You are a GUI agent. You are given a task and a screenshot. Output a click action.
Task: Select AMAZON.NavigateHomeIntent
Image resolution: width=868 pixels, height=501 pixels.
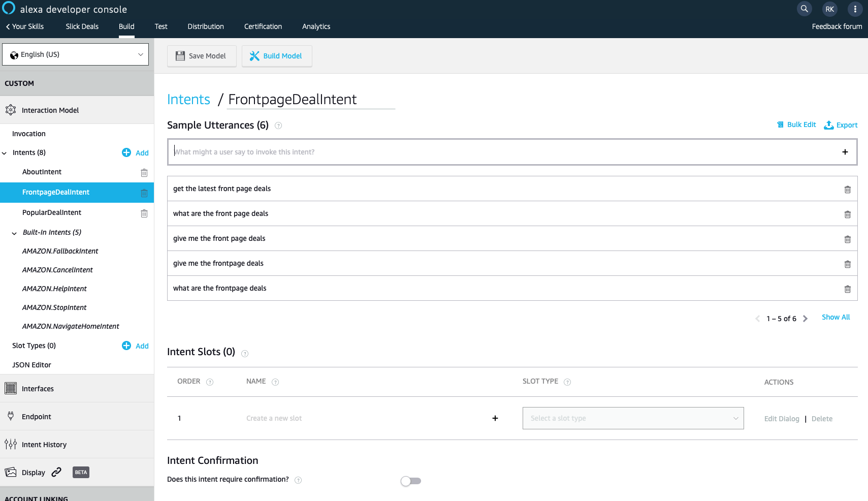click(x=71, y=326)
